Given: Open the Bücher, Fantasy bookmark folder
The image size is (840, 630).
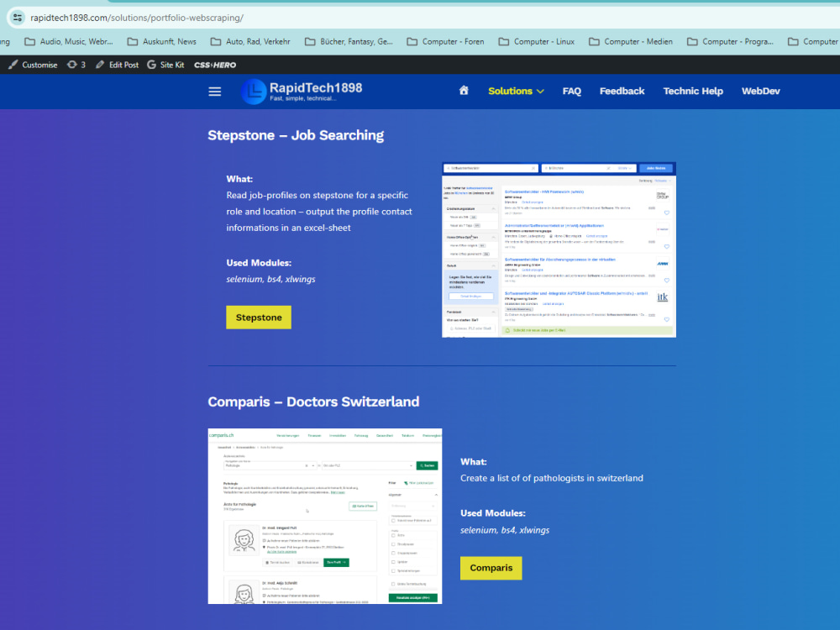Looking at the screenshot, I should pos(349,42).
